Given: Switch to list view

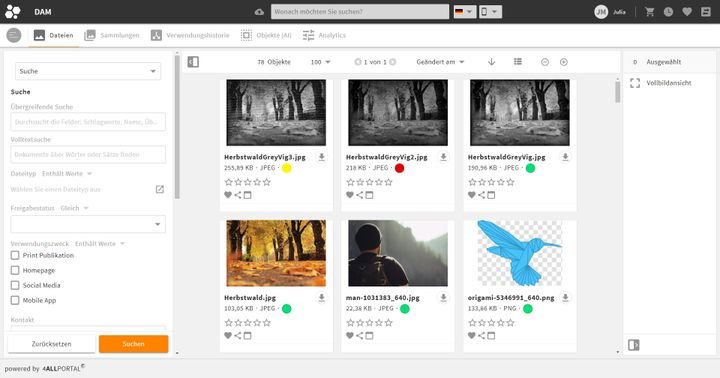Looking at the screenshot, I should click(x=518, y=62).
